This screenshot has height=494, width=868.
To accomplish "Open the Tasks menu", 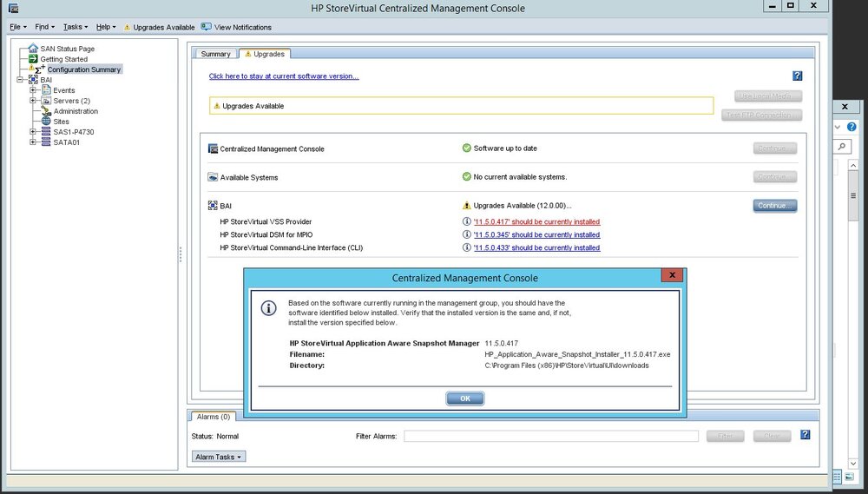I will coord(76,27).
